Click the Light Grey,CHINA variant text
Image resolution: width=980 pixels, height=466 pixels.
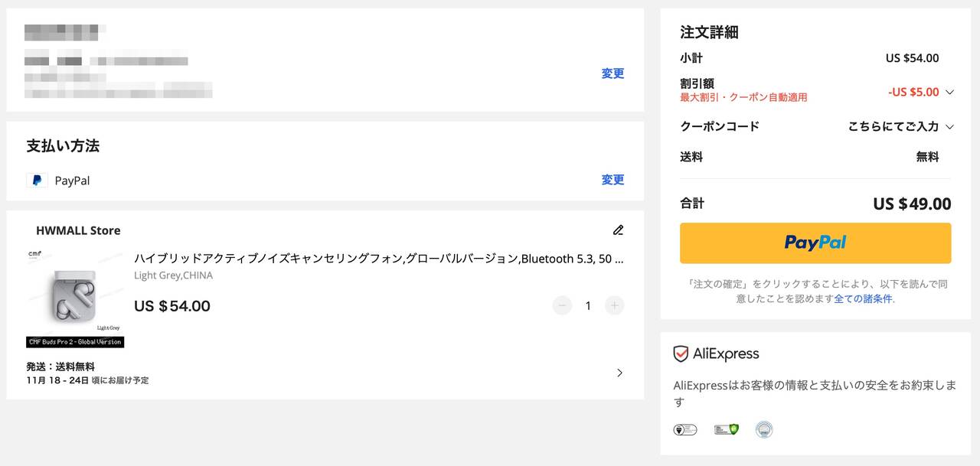[x=174, y=275]
